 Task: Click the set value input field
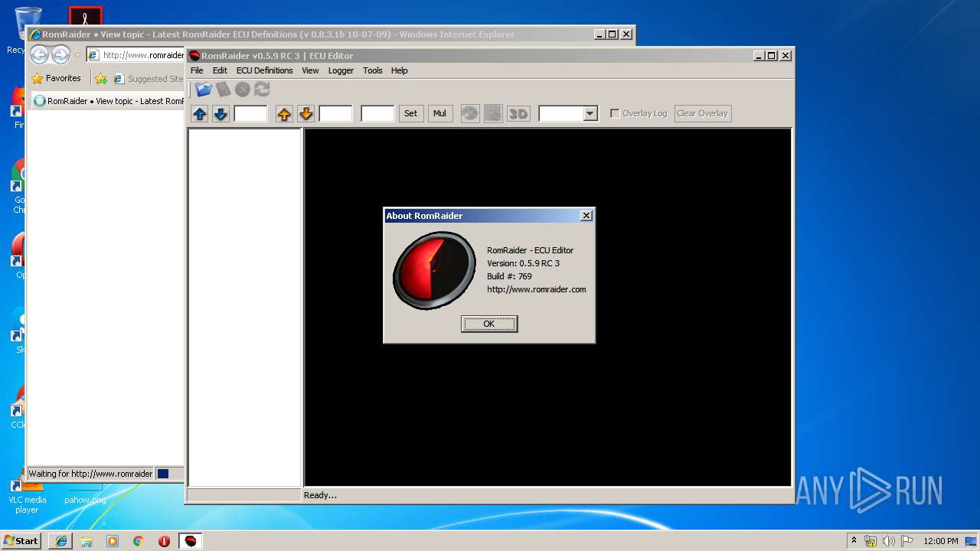pos(377,114)
